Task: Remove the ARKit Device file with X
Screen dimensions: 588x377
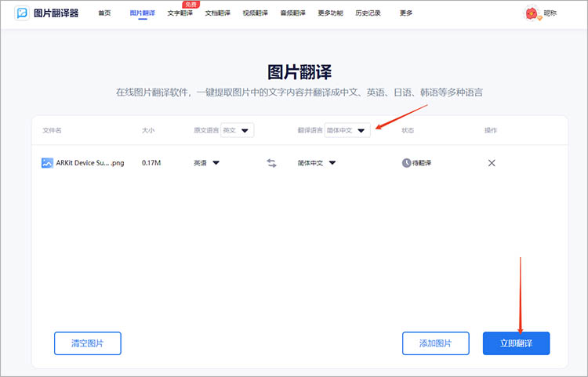Action: pos(492,163)
